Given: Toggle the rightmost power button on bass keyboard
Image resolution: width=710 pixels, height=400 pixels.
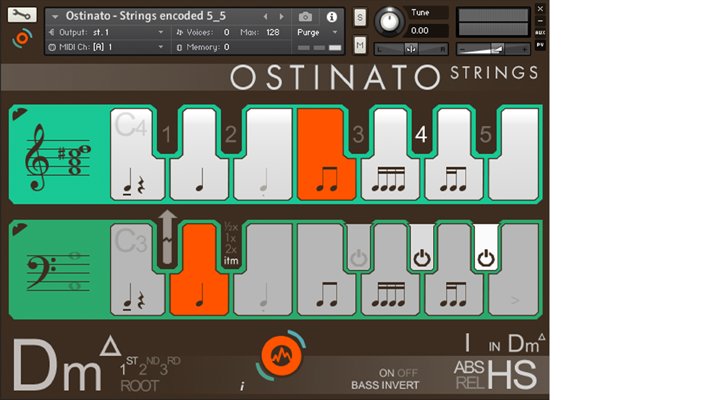Looking at the screenshot, I should pyautogui.click(x=485, y=258).
